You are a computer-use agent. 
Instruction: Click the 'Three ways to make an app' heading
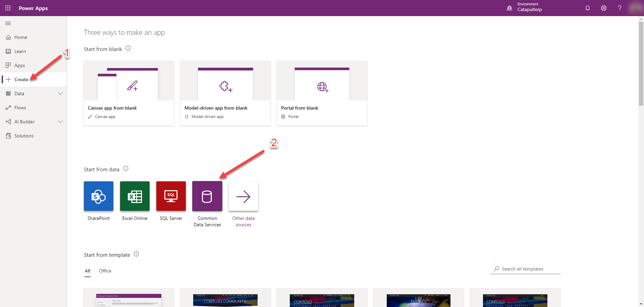point(124,33)
